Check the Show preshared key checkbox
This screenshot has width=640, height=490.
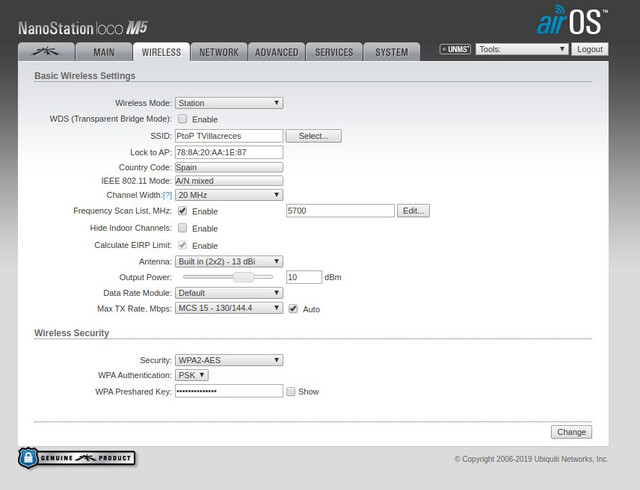pyautogui.click(x=291, y=392)
